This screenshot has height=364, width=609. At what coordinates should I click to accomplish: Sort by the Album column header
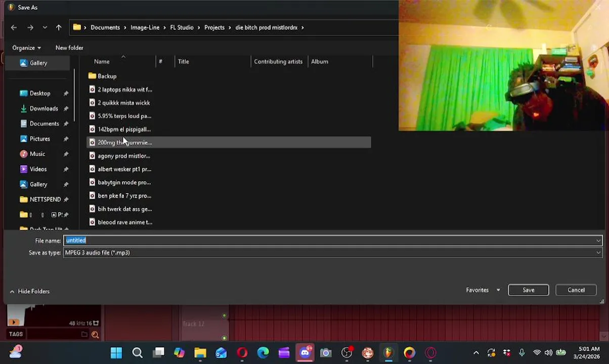click(320, 62)
